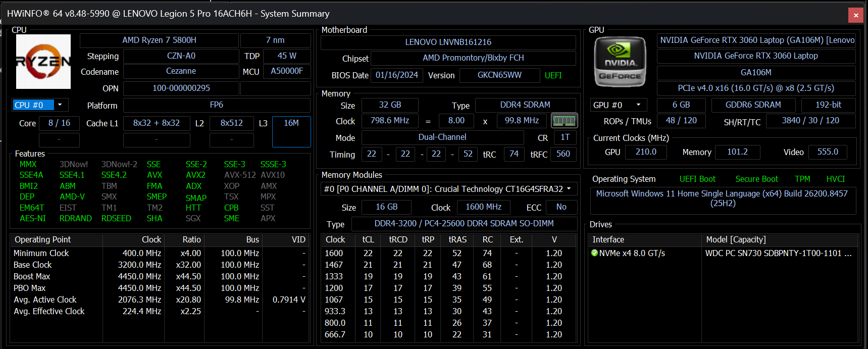Select the CZN-A0 stepping field
Viewport: 868px width, 349px height.
181,56
